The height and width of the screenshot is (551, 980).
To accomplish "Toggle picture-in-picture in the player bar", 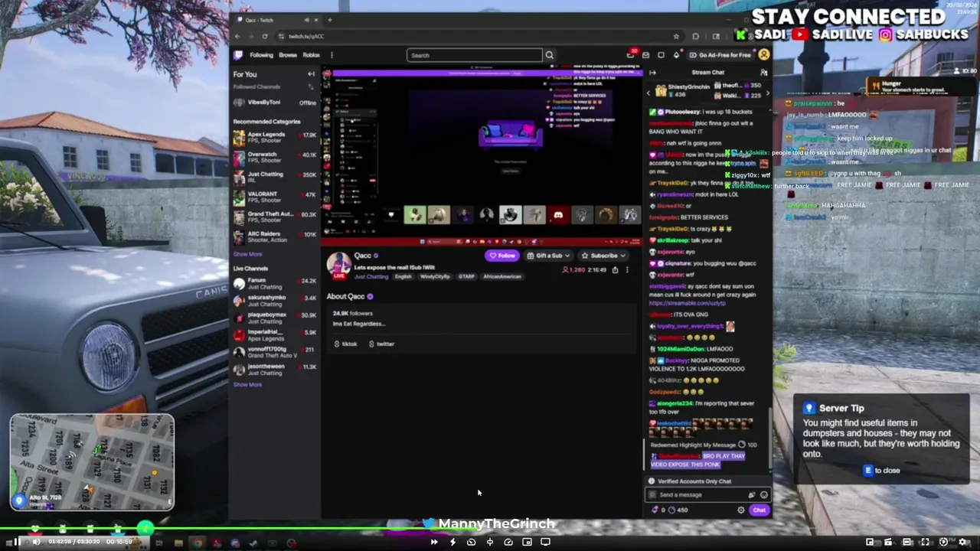I will 527,542.
